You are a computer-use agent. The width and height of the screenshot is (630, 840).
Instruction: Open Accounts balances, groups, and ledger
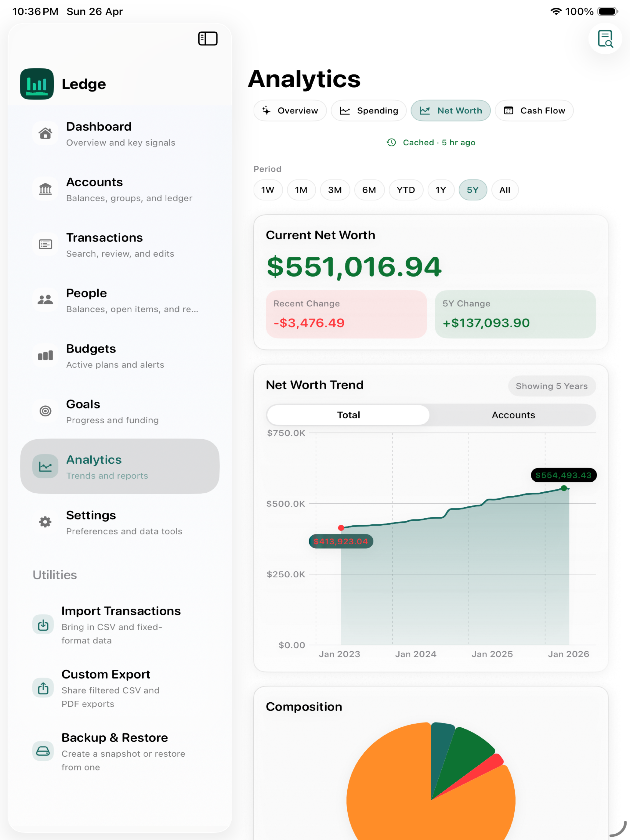coord(120,189)
